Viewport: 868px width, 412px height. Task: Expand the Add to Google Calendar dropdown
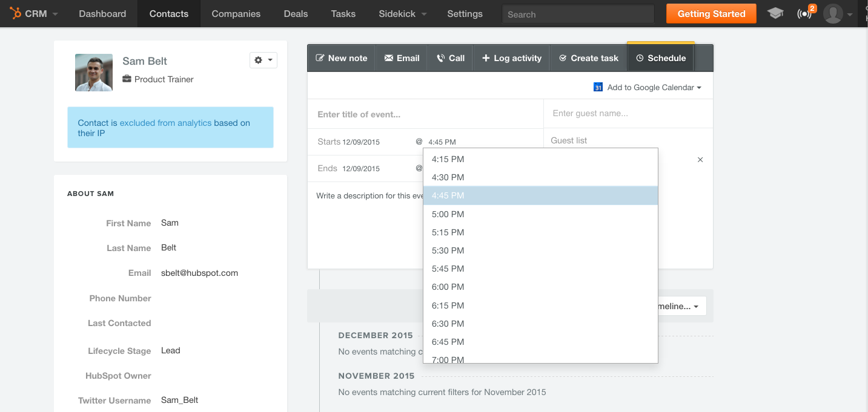coord(654,87)
